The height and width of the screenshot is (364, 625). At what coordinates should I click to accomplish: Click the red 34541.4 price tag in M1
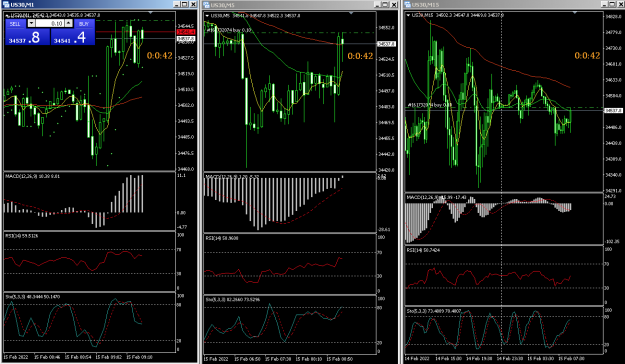click(186, 32)
